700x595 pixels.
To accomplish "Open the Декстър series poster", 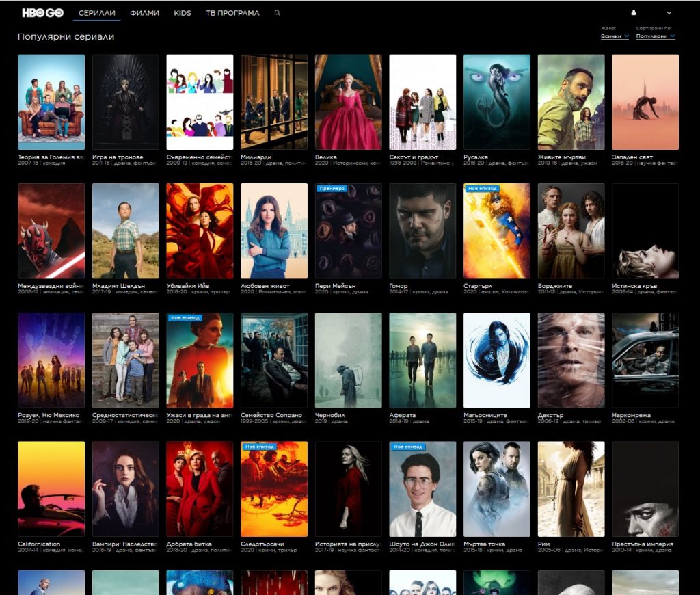I will coord(571,360).
